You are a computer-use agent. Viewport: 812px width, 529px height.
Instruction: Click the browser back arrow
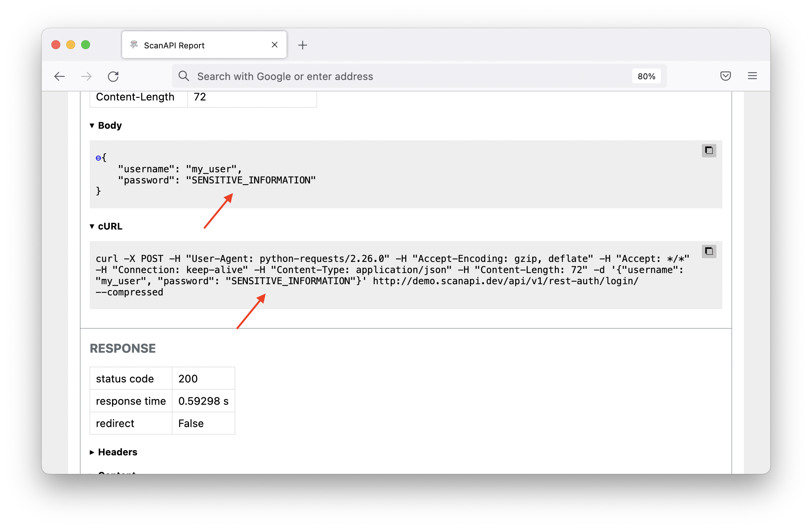coord(60,77)
